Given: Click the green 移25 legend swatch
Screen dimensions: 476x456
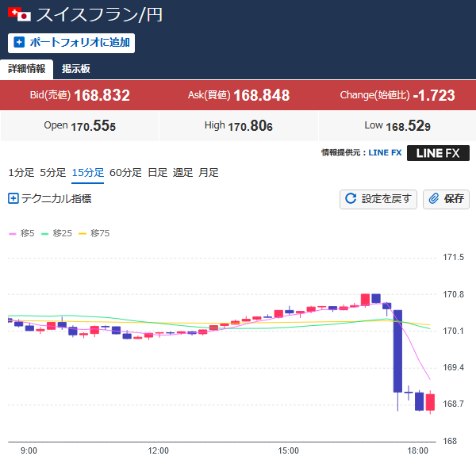Looking at the screenshot, I should coord(45,234).
